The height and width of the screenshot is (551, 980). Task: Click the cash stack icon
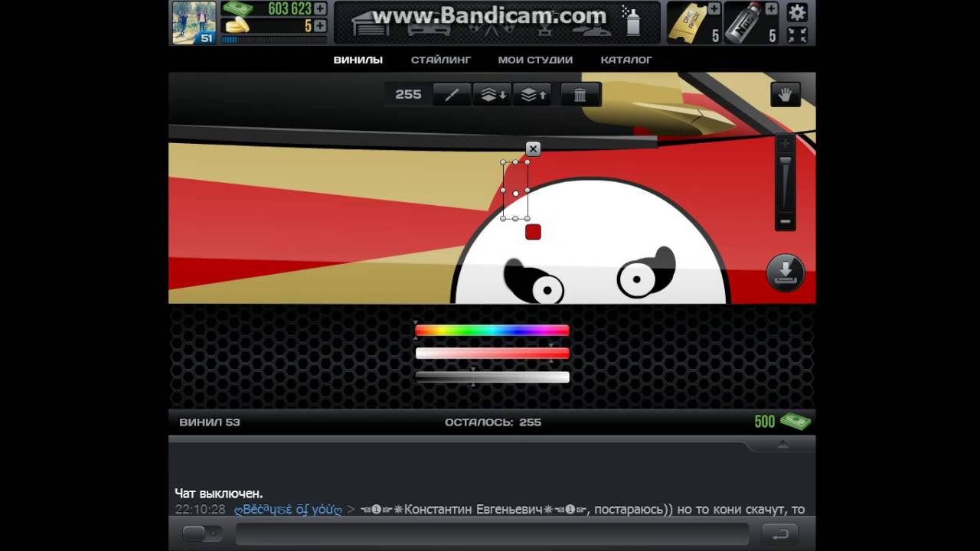238,8
